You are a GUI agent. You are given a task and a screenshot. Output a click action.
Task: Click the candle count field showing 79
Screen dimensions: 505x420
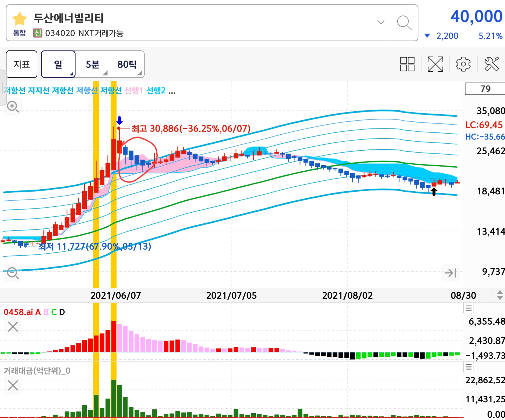pos(485,89)
